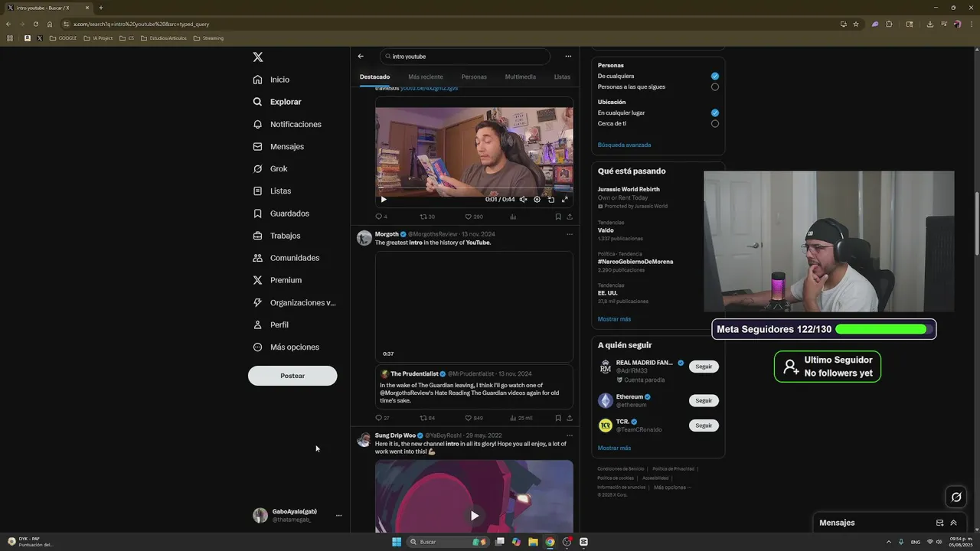
Task: Open Sung Drip Woo post three-dot menu
Action: (x=569, y=435)
